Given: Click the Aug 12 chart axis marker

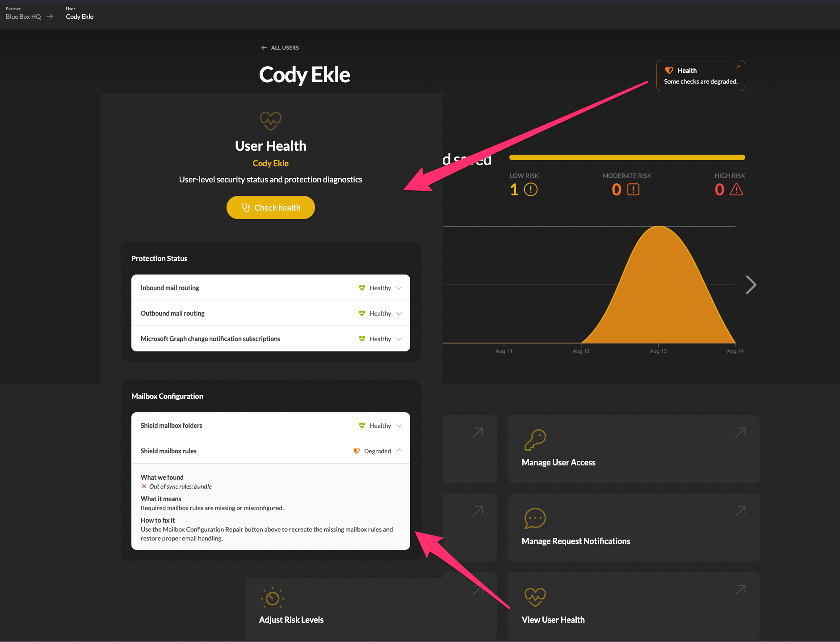Looking at the screenshot, I should pyautogui.click(x=581, y=351).
